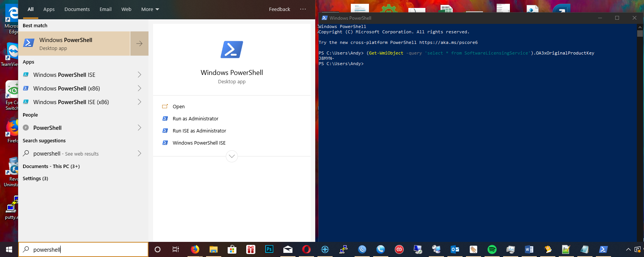644x257 pixels.
Task: Switch to the Documents search tab
Action: coord(77,9)
